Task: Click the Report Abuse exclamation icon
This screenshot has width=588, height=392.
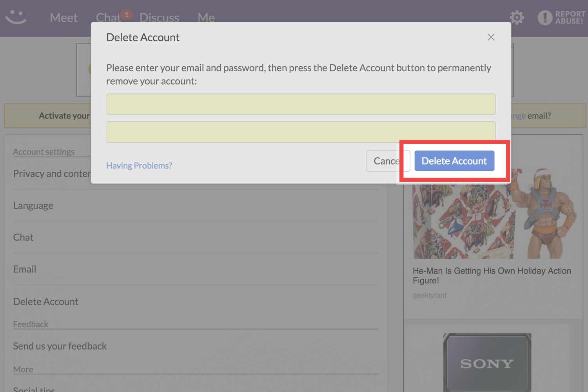Action: pyautogui.click(x=544, y=18)
